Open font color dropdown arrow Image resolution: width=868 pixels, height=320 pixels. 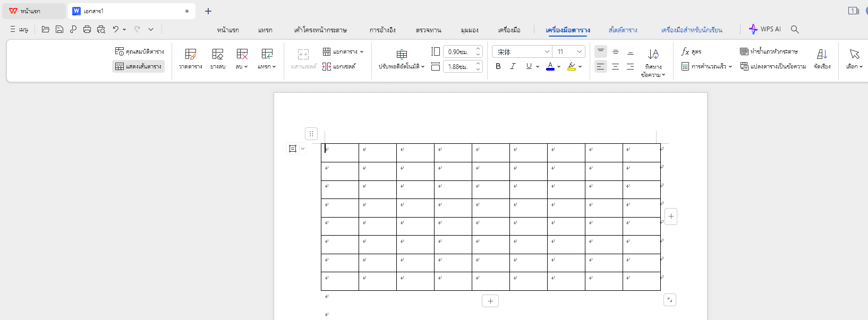559,66
